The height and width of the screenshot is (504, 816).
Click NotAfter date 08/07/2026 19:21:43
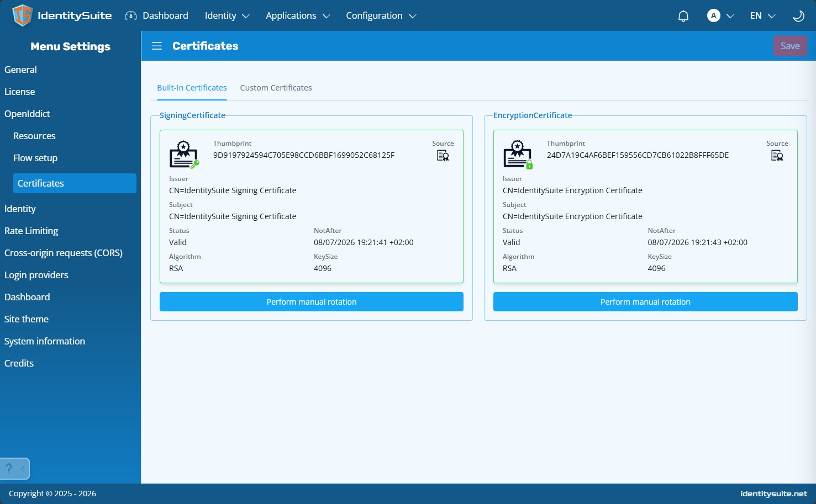pyautogui.click(x=697, y=242)
